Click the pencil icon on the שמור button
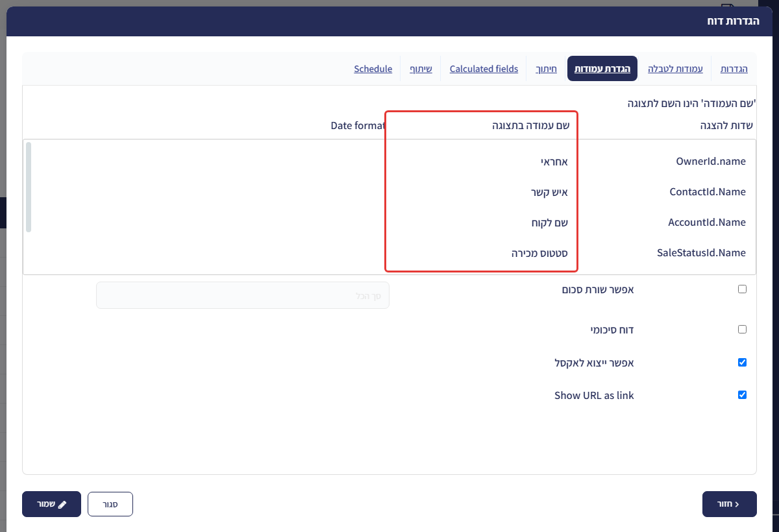This screenshot has width=779, height=532. [x=62, y=504]
